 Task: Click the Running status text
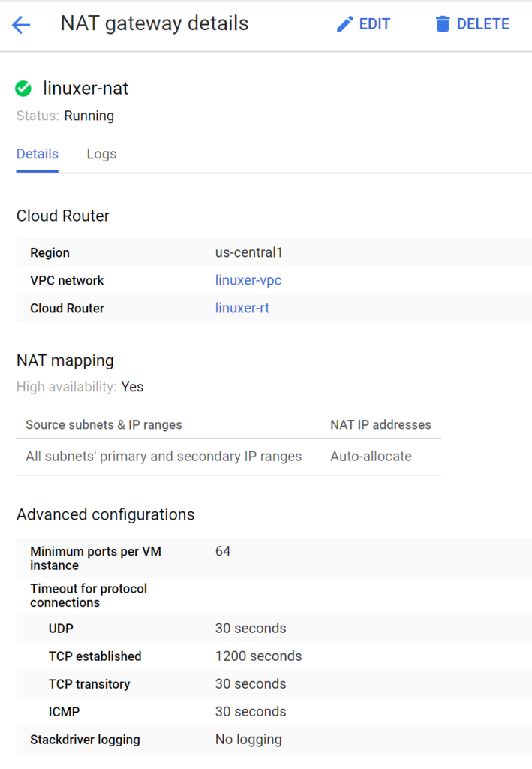click(x=89, y=116)
